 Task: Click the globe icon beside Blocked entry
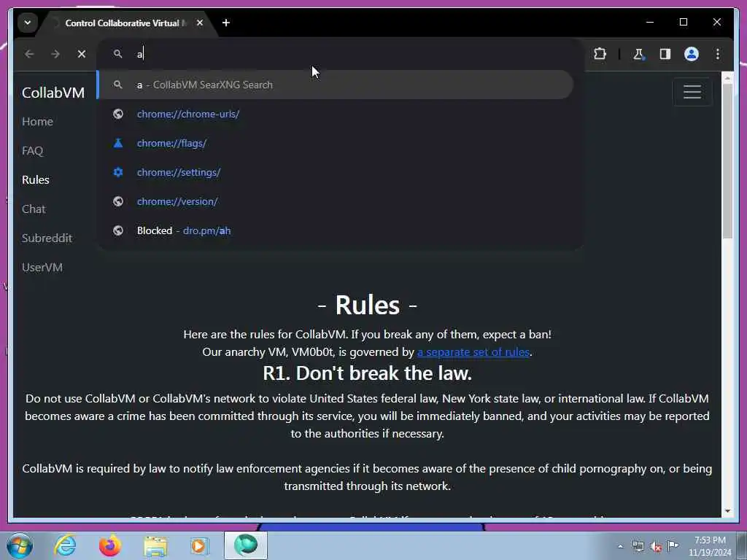[118, 230]
